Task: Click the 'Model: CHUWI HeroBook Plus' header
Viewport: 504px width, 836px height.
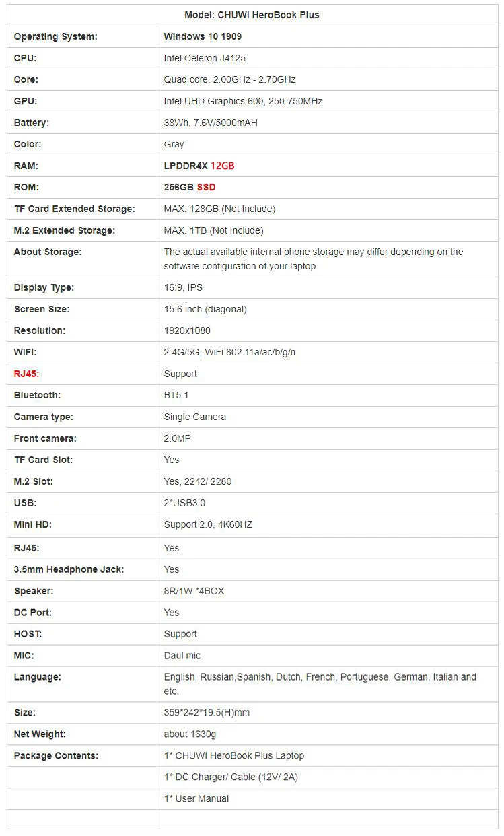Action: point(252,15)
